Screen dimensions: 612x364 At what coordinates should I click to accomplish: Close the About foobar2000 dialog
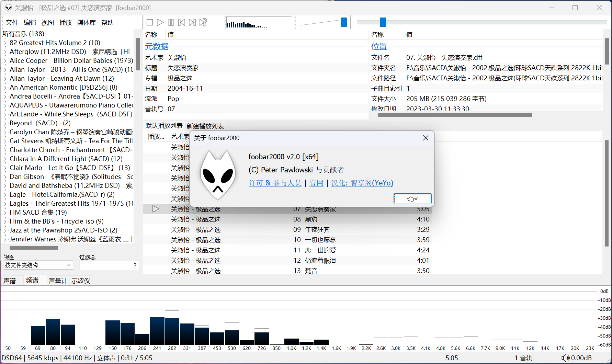[x=426, y=138]
